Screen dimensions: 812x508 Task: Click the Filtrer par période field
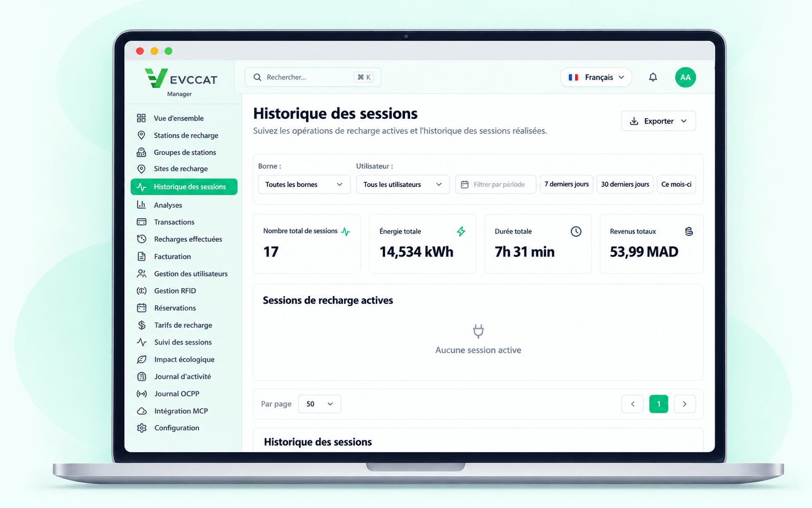point(496,184)
